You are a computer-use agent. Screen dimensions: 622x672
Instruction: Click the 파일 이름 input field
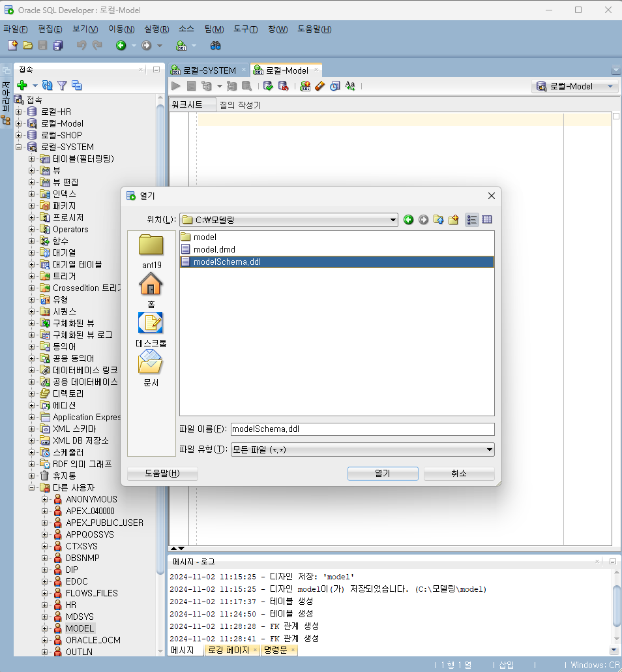tap(363, 429)
